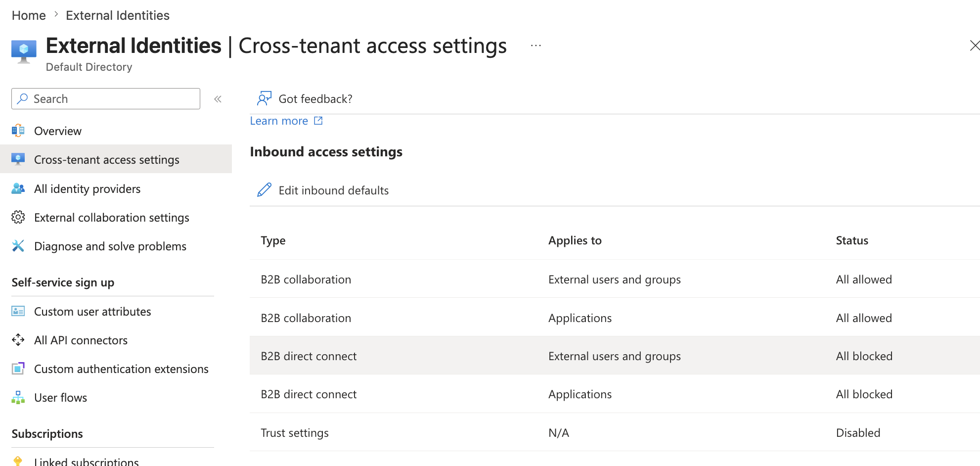
Task: Collapse the sidebar with double chevron
Action: pyautogui.click(x=218, y=99)
